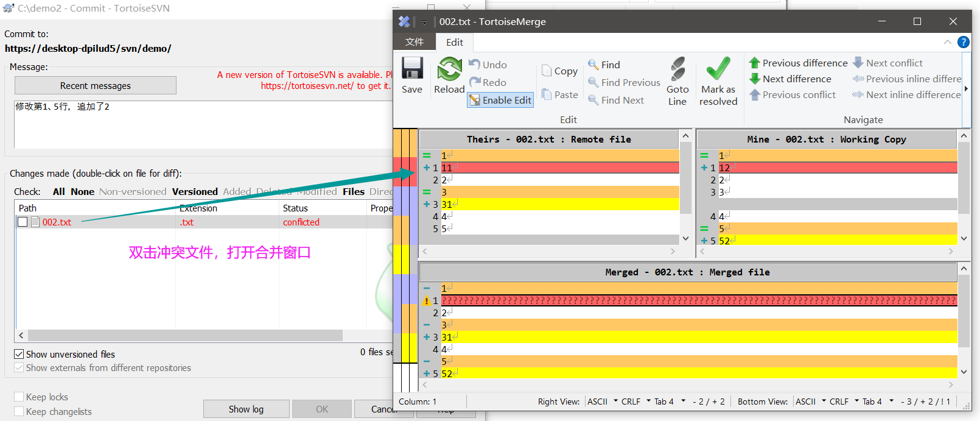The image size is (980, 421).
Task: Open the Goto Line tool
Action: point(677,82)
